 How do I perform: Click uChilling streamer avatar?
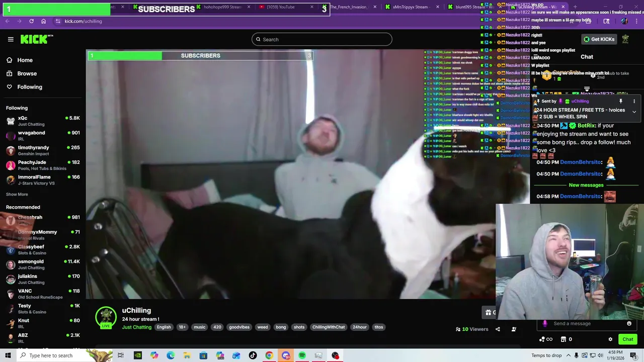click(106, 317)
